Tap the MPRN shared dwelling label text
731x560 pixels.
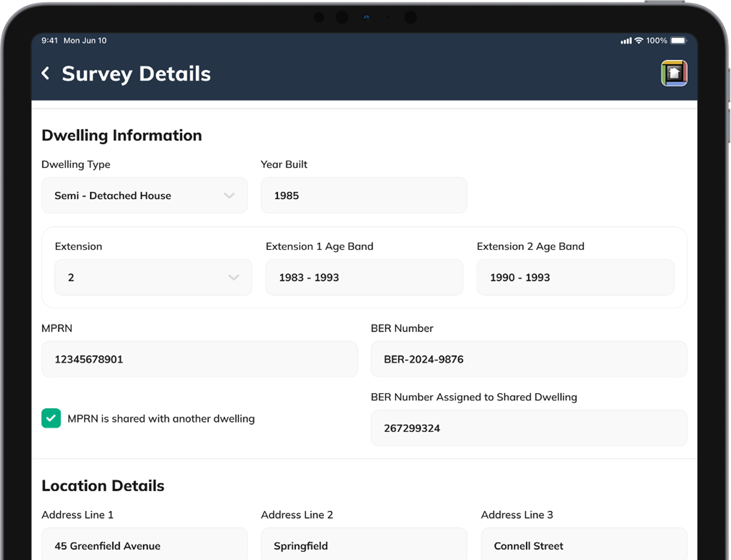pyautogui.click(x=161, y=419)
